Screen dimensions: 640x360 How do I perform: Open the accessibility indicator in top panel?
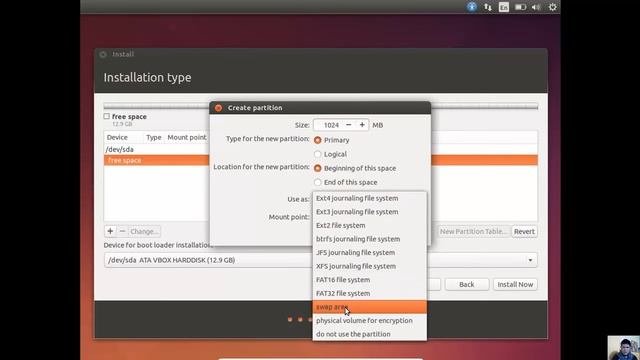pyautogui.click(x=472, y=7)
